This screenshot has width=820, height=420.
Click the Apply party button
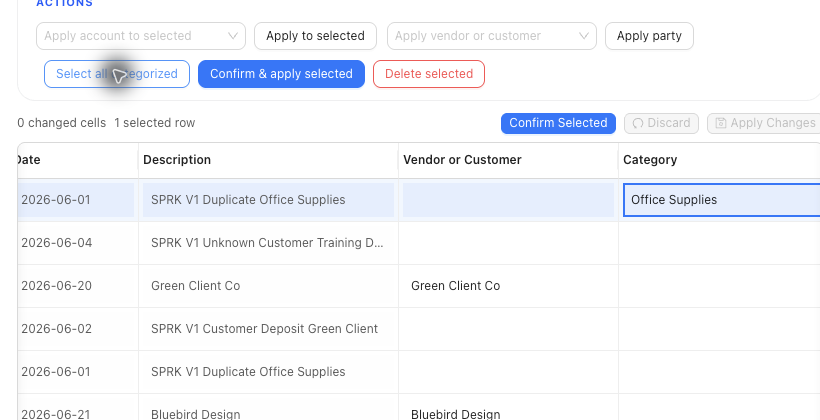click(649, 36)
